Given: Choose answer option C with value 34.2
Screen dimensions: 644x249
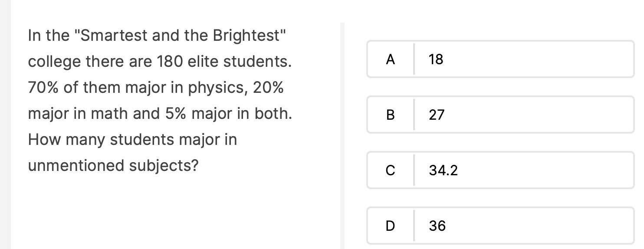Looking at the screenshot, I should [x=501, y=170].
